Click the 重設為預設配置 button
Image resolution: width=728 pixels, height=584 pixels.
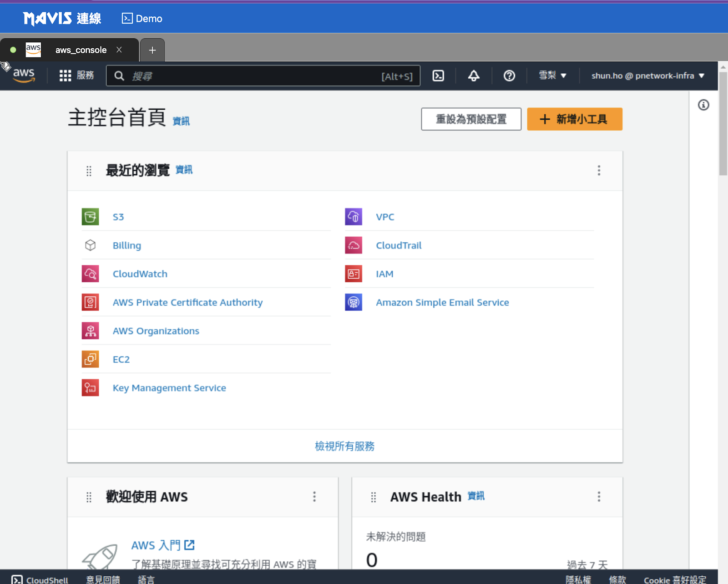471,119
